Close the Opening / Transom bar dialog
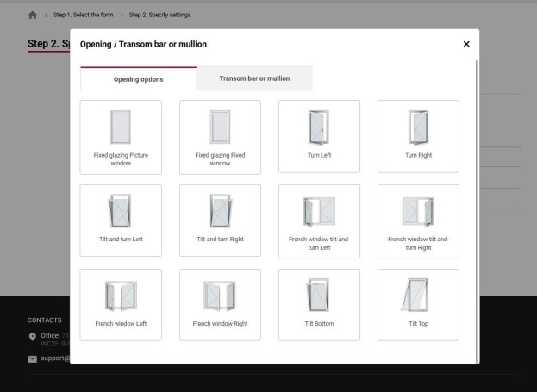 click(466, 44)
